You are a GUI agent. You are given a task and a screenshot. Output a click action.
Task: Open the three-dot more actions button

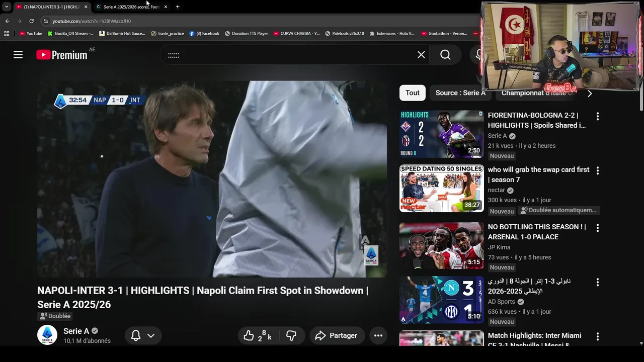378,335
